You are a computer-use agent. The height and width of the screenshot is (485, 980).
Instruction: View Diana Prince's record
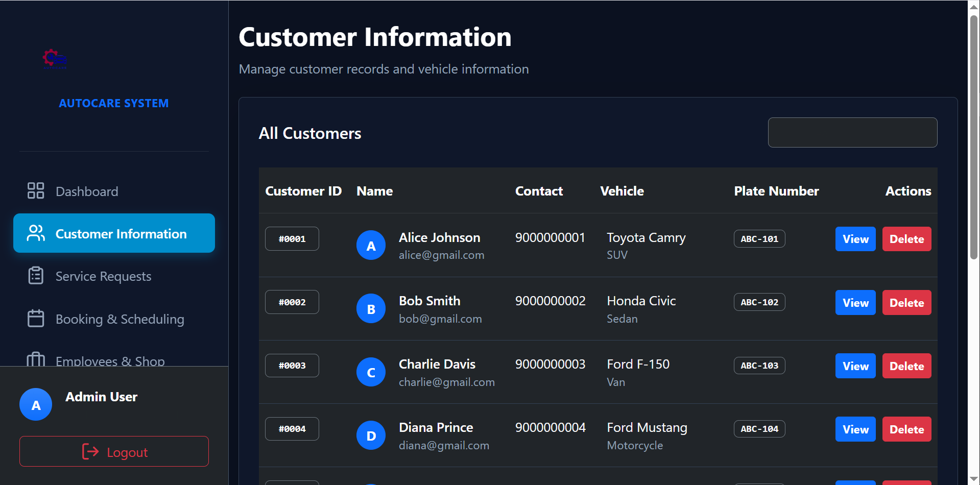[x=855, y=429]
